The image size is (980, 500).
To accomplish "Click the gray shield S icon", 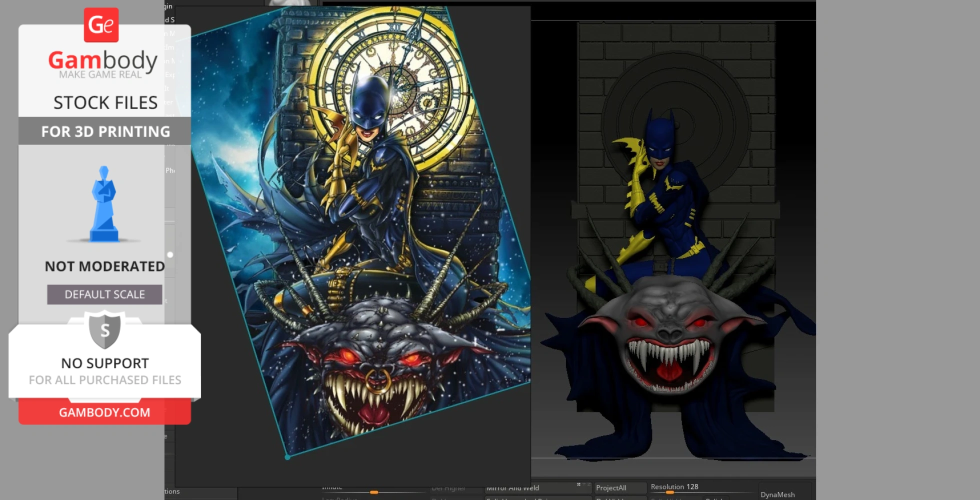I will point(104,330).
